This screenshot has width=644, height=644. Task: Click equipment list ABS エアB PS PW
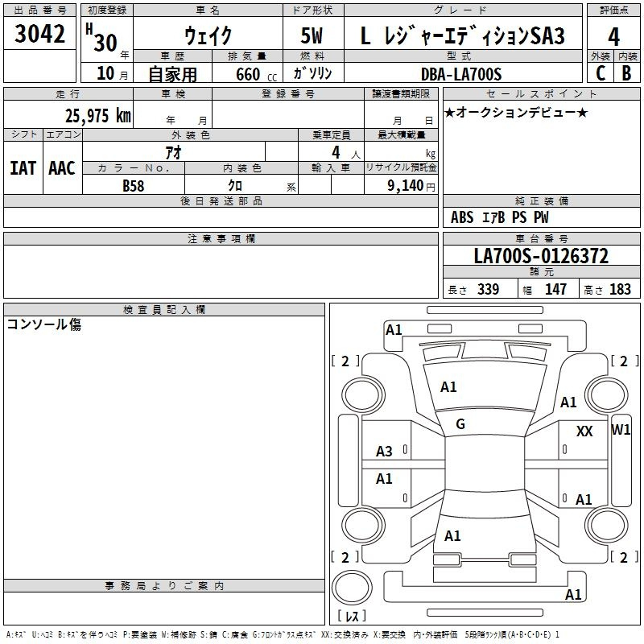tap(499, 217)
